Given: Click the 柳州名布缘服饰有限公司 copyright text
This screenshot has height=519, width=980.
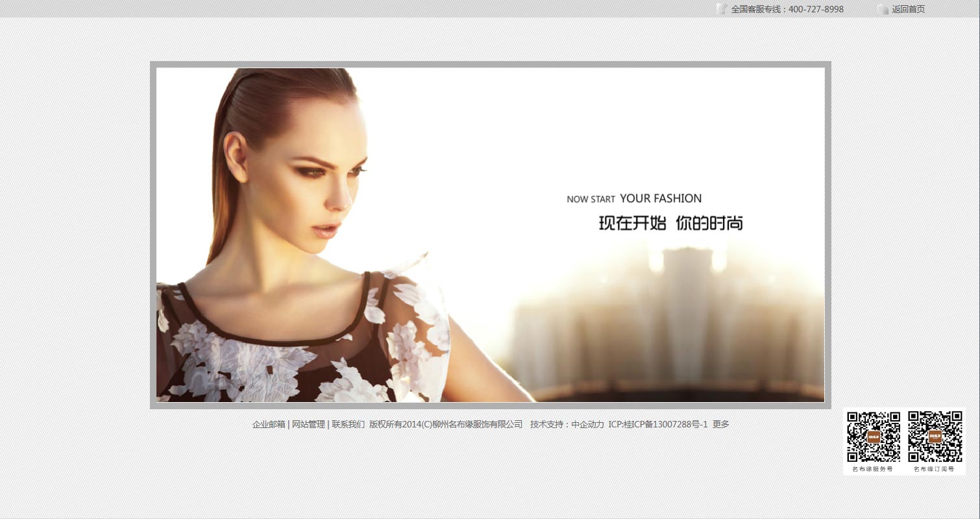Looking at the screenshot, I should tap(477, 424).
